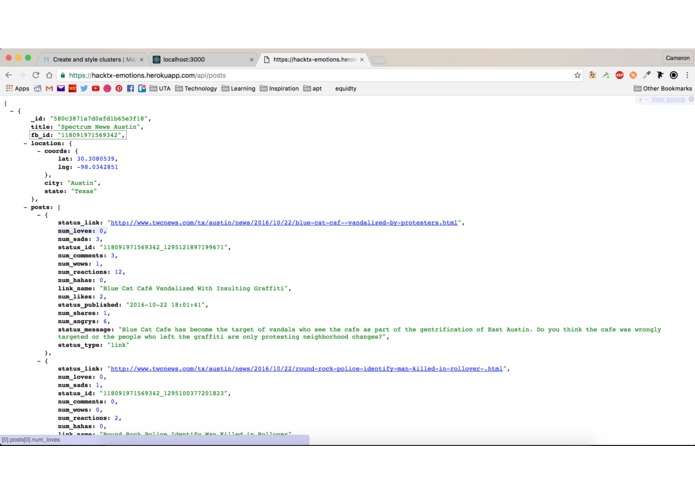Open the Learning bookmarks folder
This screenshot has height=494, width=695.
tap(238, 89)
